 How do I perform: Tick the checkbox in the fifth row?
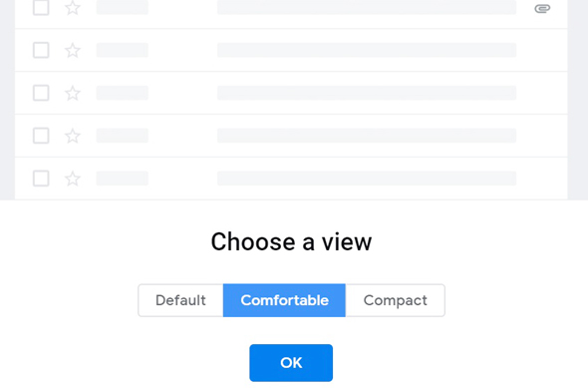(x=41, y=179)
